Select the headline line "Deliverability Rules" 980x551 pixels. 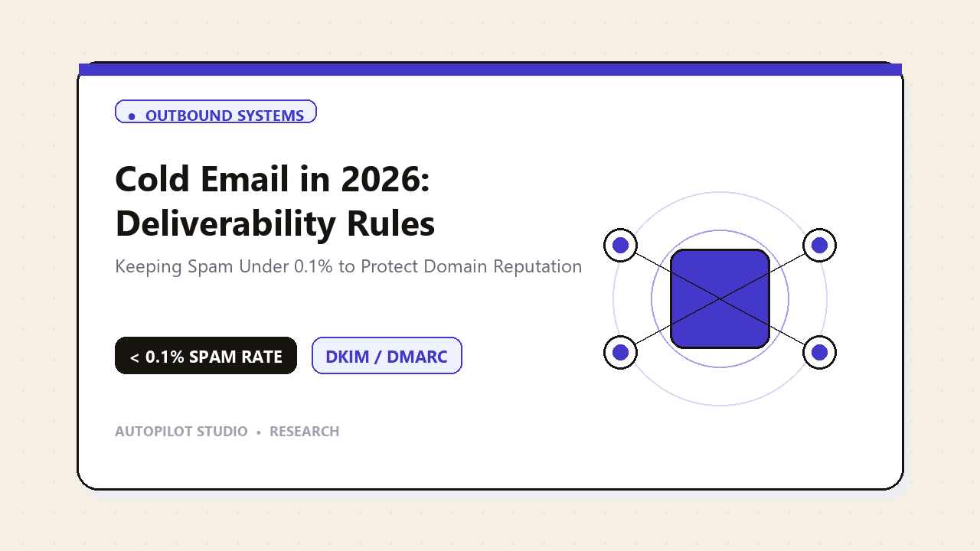tap(275, 223)
